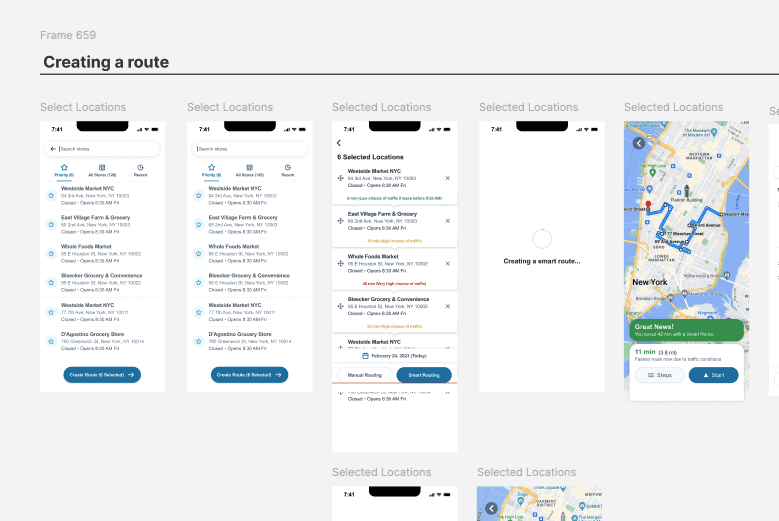Click back chevron above '6 Selected Locations'
This screenshot has height=521, width=779.
click(x=339, y=143)
